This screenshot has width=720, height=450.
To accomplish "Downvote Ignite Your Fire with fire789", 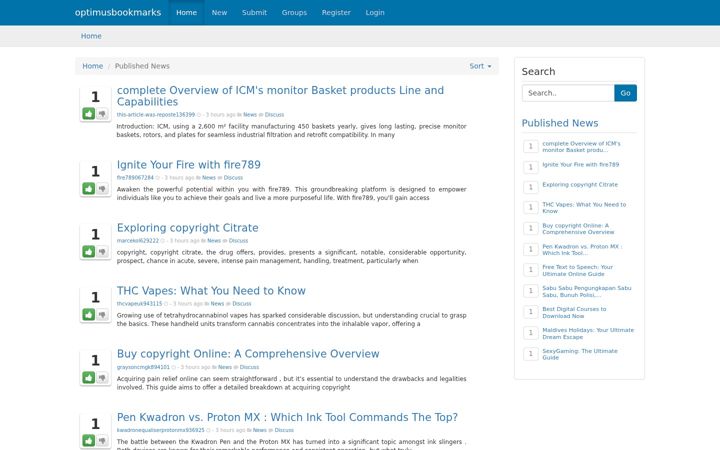I will (102, 188).
